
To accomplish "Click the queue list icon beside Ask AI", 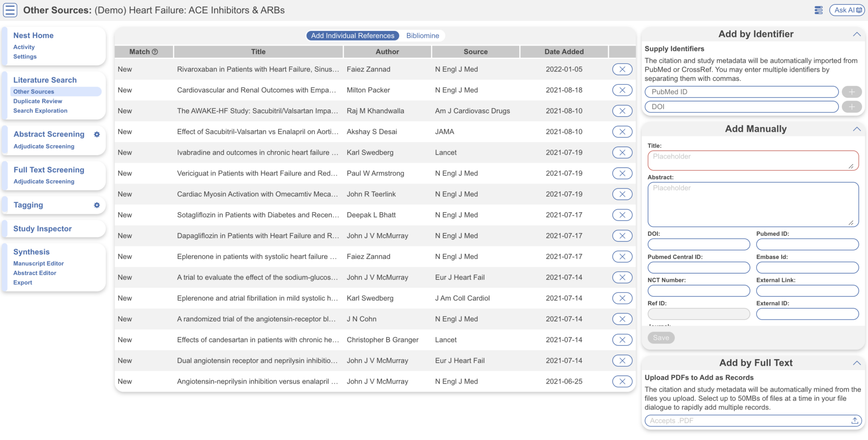I will 818,10.
